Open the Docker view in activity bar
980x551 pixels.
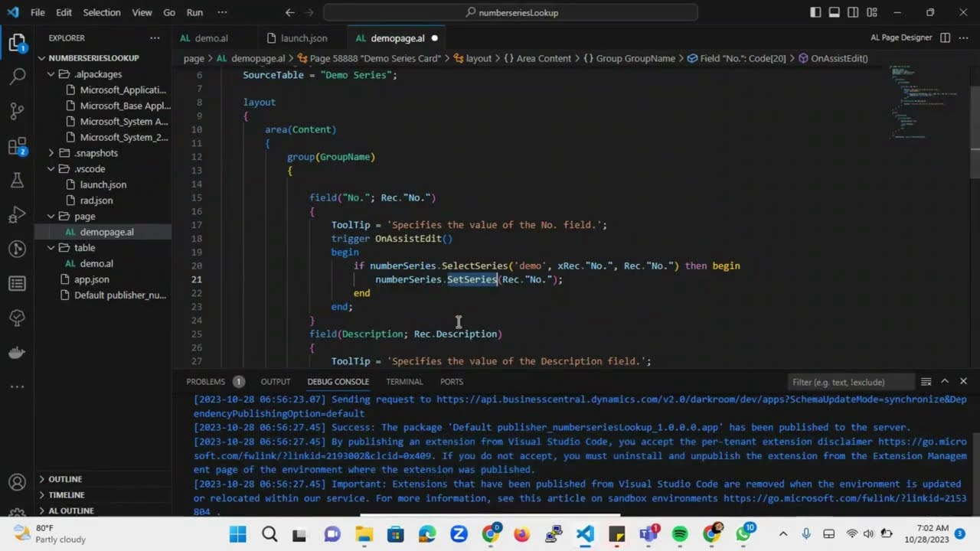coord(17,353)
